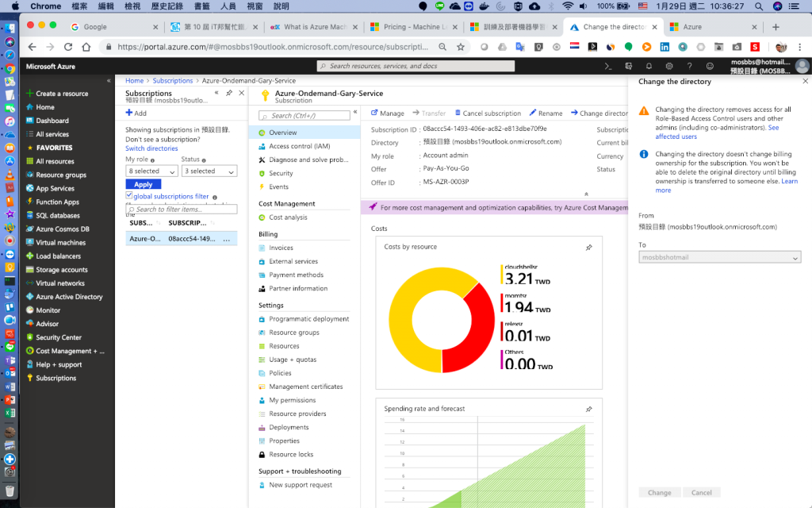Switch to Google browser tab
Viewport: 812px width, 508px height.
pyautogui.click(x=114, y=27)
